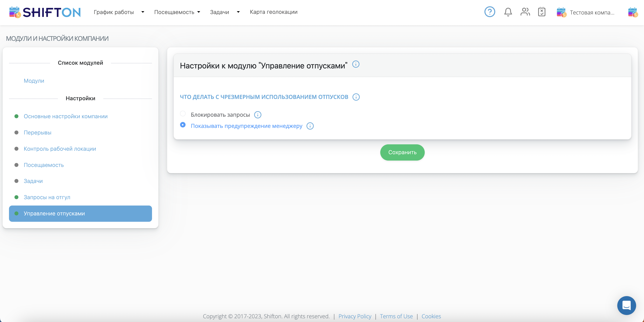Screen dimensions: 644x322
Task: Show info for module settings title
Action: (x=356, y=64)
